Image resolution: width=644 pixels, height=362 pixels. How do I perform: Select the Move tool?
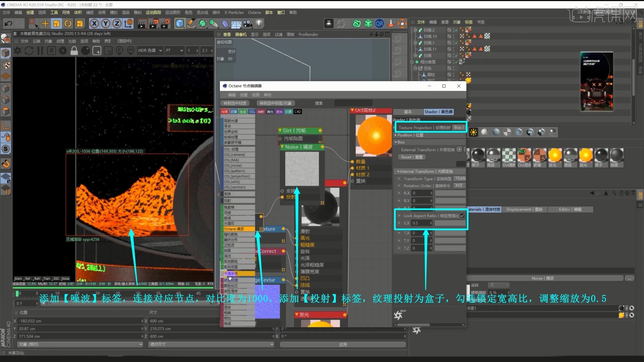(45, 23)
